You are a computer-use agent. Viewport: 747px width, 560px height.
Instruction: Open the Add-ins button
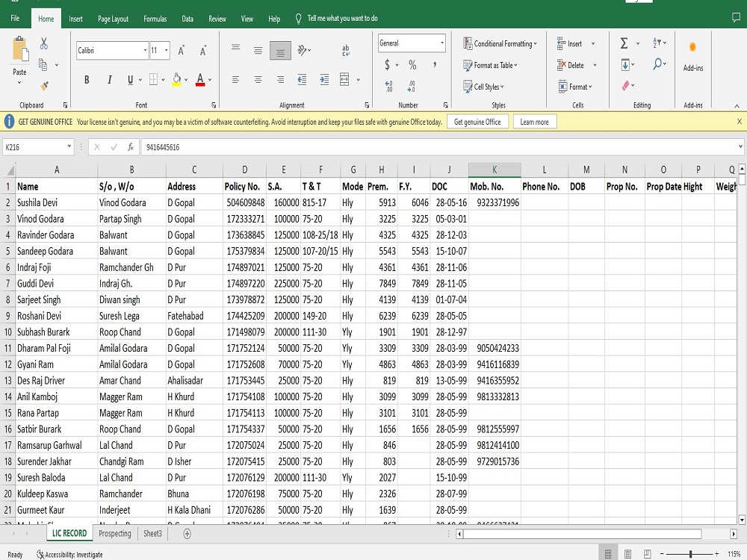(692, 56)
